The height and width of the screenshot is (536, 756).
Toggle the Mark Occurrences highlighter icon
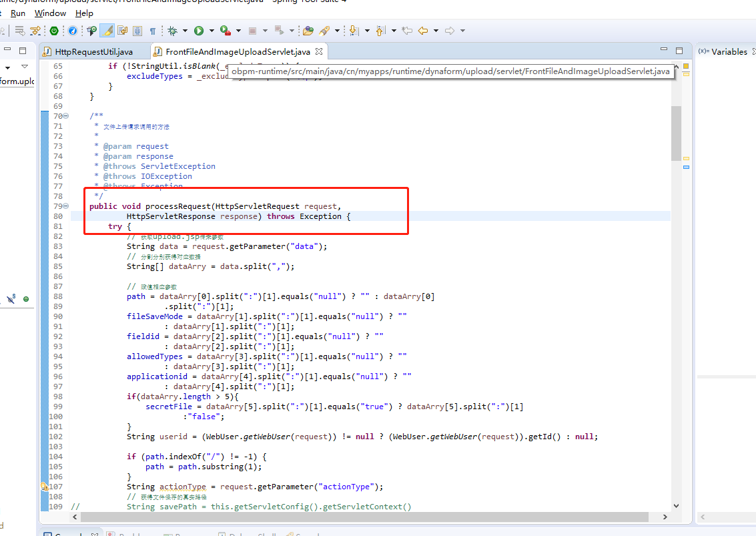(x=107, y=31)
